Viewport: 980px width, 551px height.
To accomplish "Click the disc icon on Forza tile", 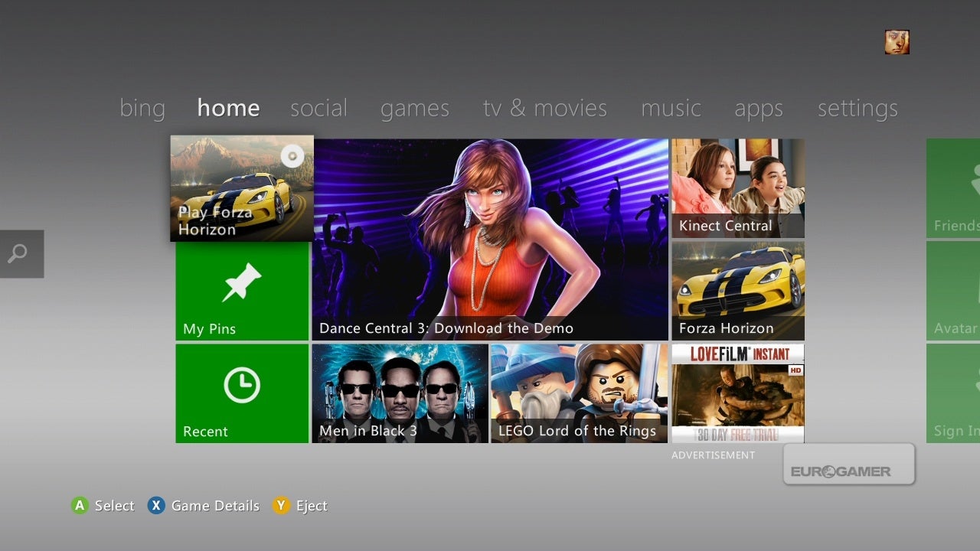I will point(292,156).
